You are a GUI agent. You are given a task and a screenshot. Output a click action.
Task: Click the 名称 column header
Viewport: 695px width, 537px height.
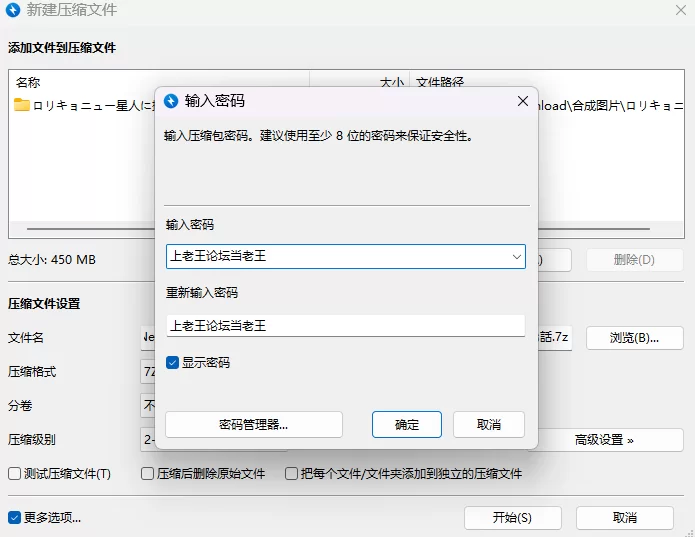(x=28, y=82)
